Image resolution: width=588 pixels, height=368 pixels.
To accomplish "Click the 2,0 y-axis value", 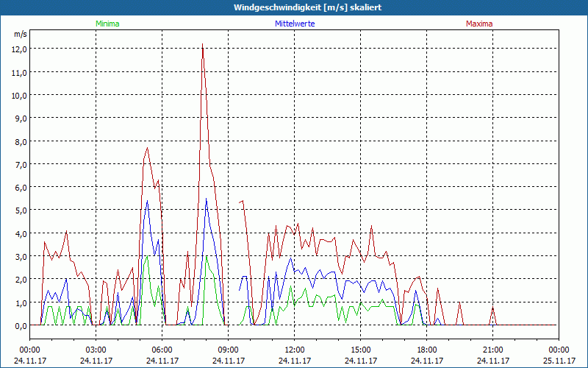I will tap(22, 280).
